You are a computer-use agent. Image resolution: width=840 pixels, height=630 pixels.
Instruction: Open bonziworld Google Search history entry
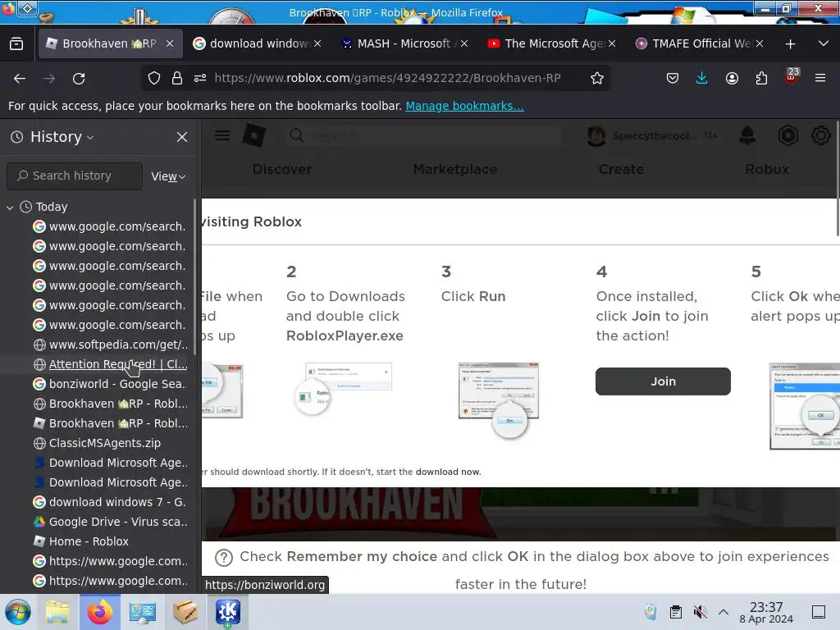coord(111,384)
